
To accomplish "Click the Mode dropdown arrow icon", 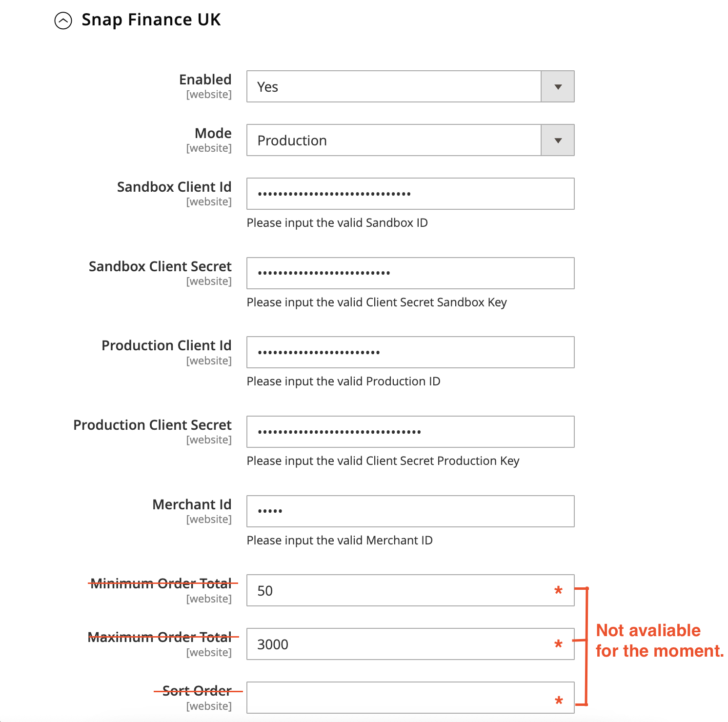I will tap(557, 140).
